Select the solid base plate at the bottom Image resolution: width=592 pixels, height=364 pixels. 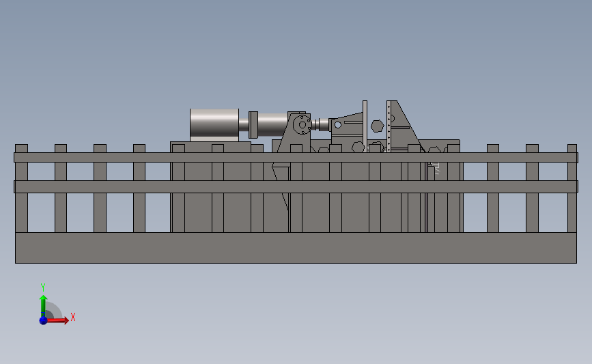click(296, 248)
